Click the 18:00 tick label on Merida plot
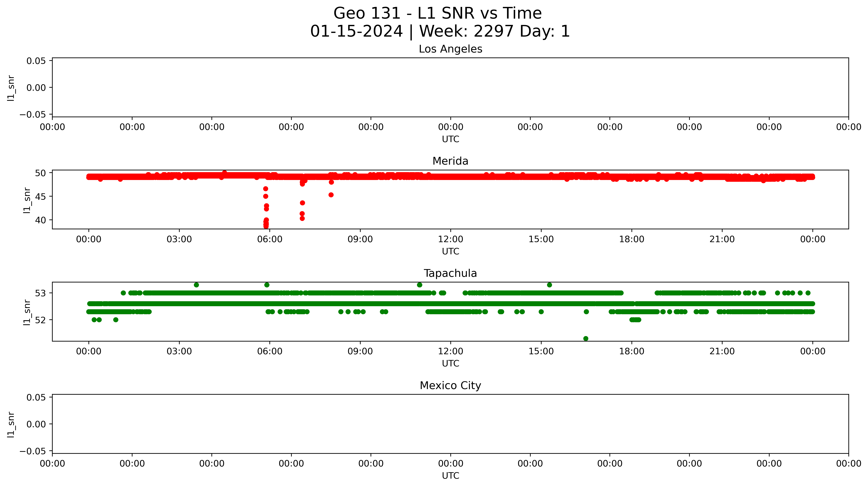This screenshot has width=868, height=487. point(631,239)
